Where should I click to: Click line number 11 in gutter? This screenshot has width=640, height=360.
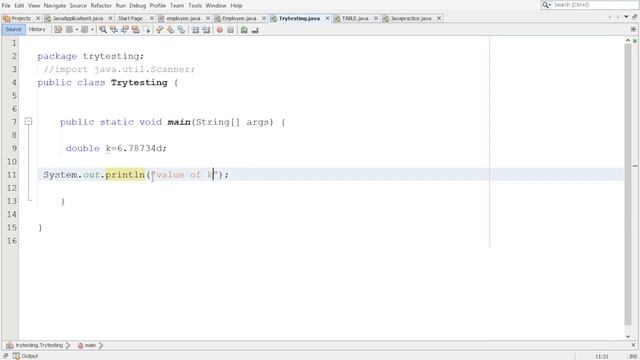click(12, 175)
